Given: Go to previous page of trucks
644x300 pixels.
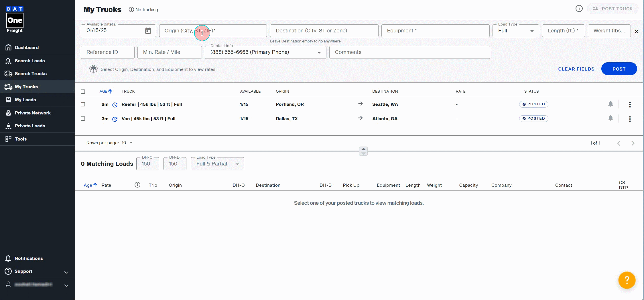Looking at the screenshot, I should pyautogui.click(x=619, y=143).
